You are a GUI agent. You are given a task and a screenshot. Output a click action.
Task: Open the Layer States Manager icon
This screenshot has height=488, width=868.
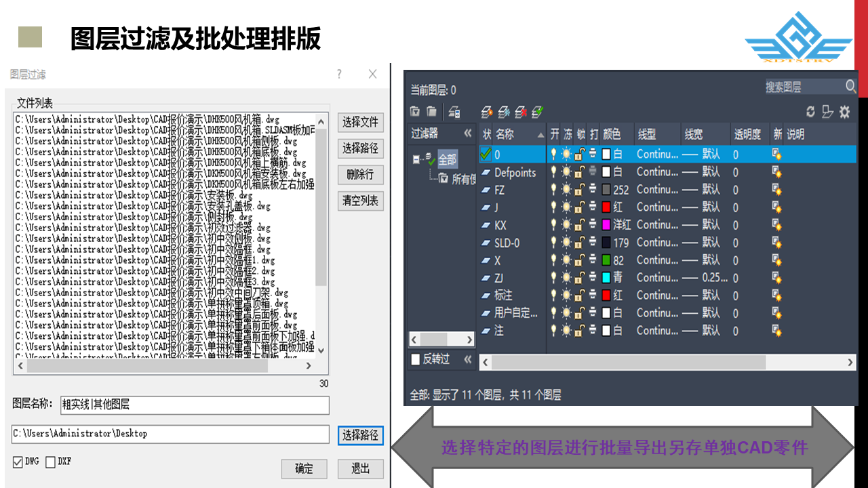tap(454, 112)
